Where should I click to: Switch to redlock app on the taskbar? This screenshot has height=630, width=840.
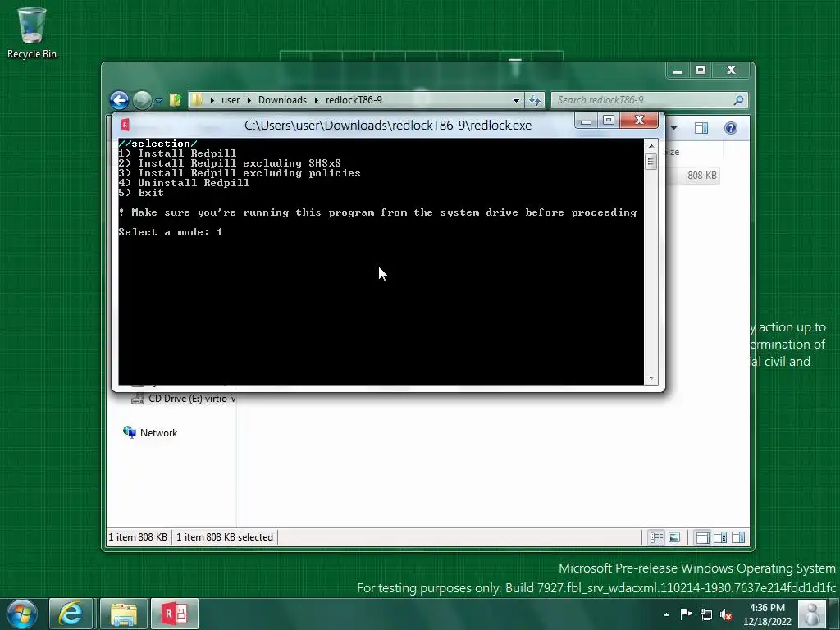click(175, 614)
